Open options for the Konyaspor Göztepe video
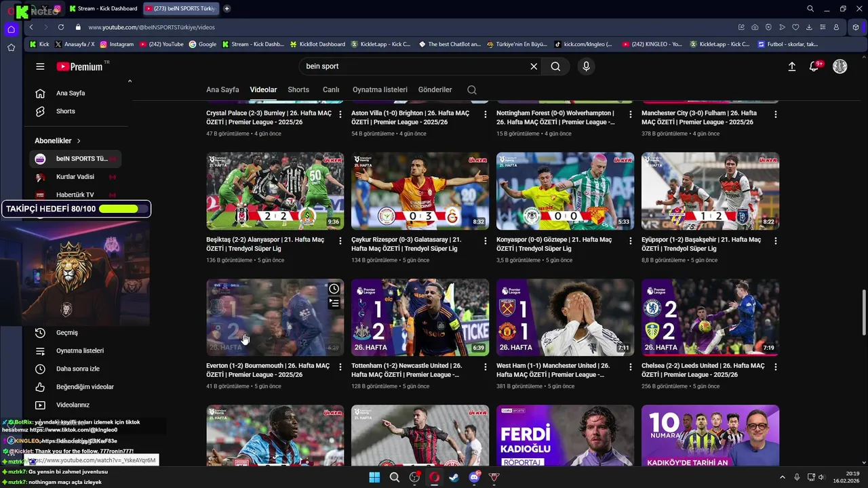Image resolution: width=868 pixels, height=488 pixels. click(631, 241)
